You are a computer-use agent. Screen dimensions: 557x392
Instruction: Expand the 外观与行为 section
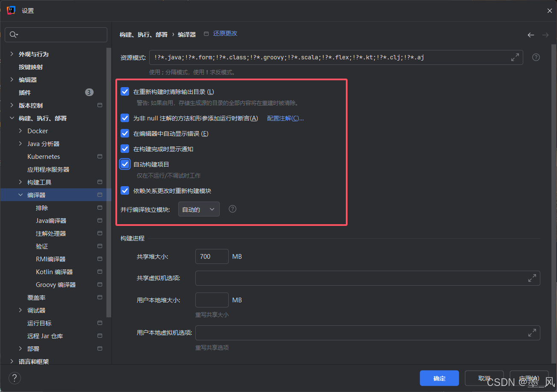[x=12, y=54]
